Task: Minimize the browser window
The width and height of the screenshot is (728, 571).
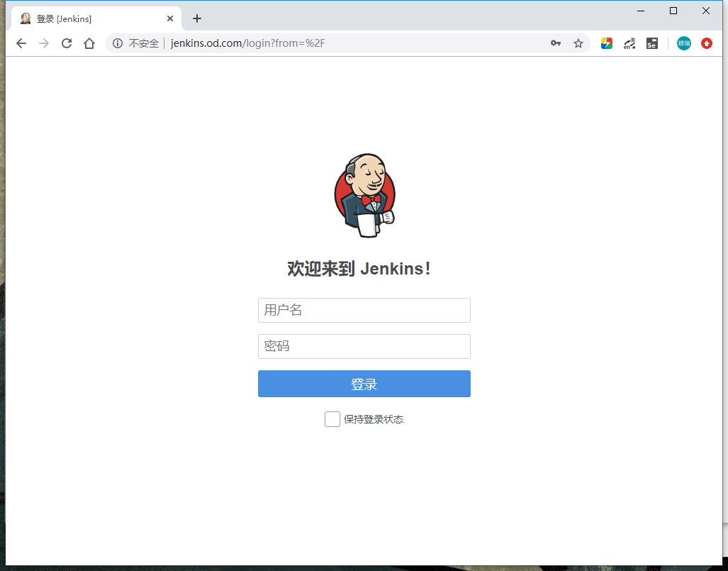Action: 641,11
